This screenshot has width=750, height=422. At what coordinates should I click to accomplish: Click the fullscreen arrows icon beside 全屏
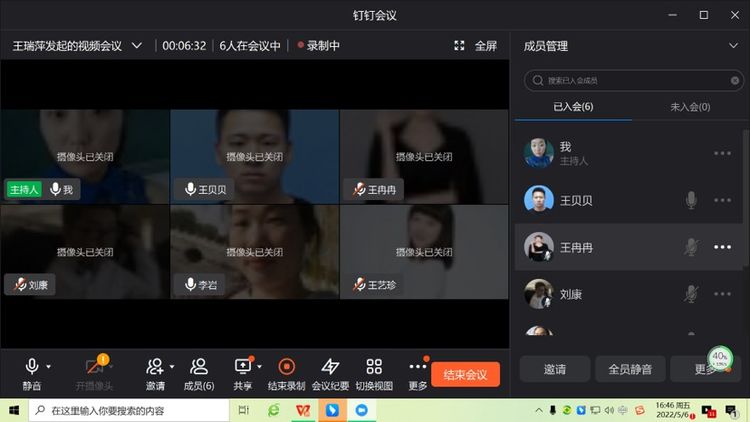(459, 46)
